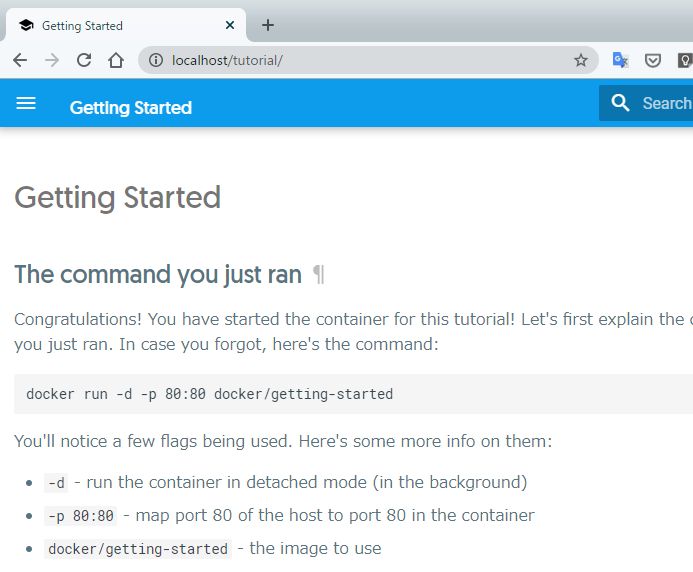Click 'run the container in detached mode' text

226,482
